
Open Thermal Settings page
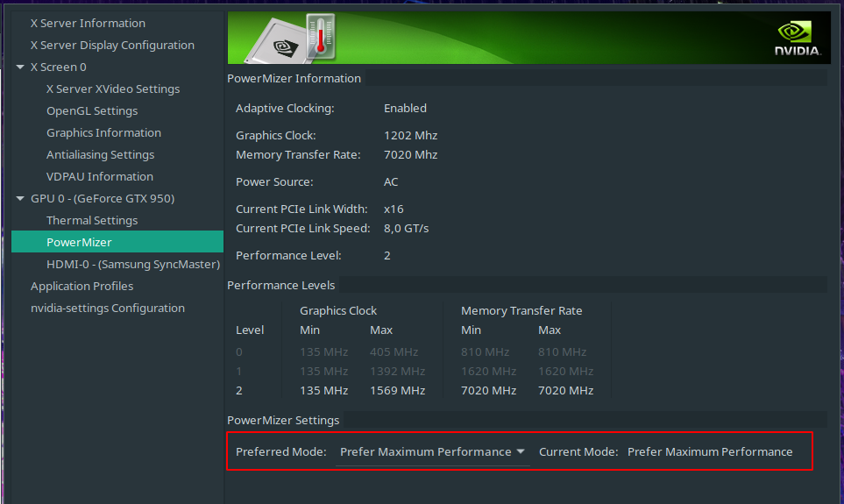[x=92, y=221]
